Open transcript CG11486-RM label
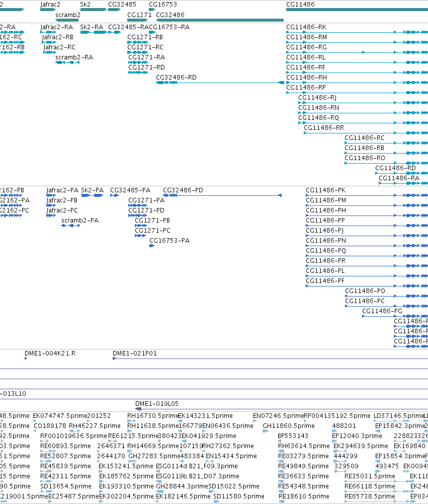 tap(307, 37)
